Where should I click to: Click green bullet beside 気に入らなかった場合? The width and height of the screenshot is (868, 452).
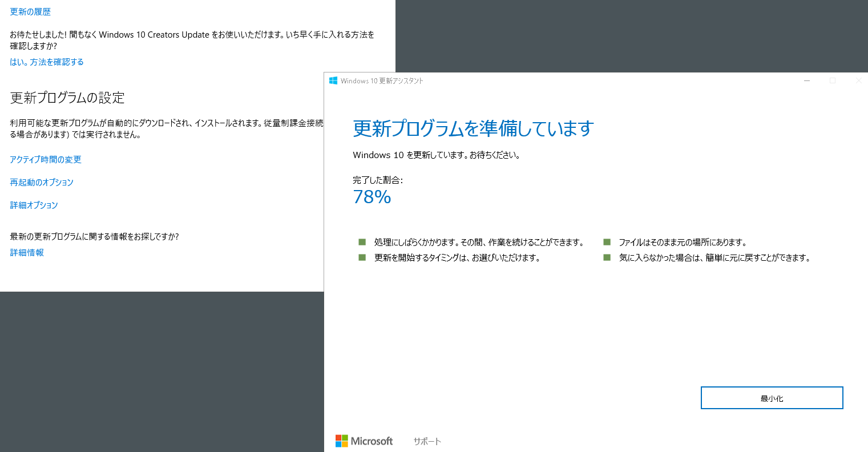[607, 258]
